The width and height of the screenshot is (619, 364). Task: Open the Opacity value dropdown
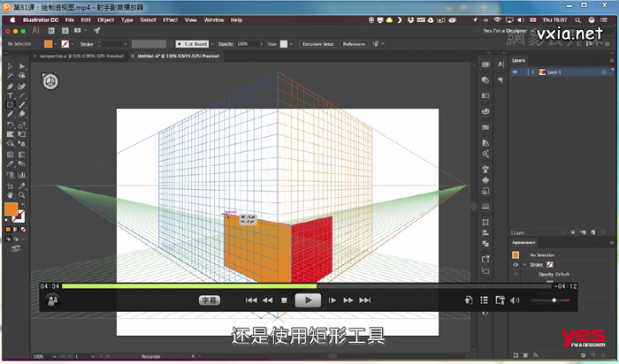tap(262, 44)
